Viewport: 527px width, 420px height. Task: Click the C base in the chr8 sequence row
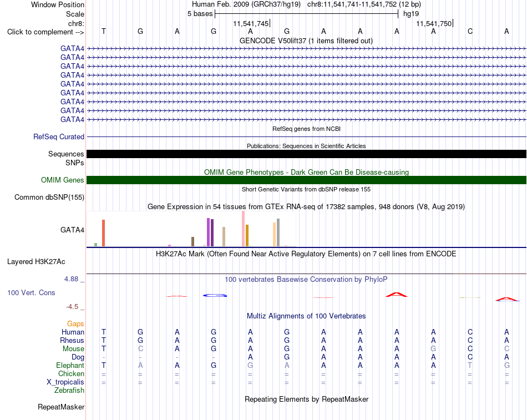470,31
